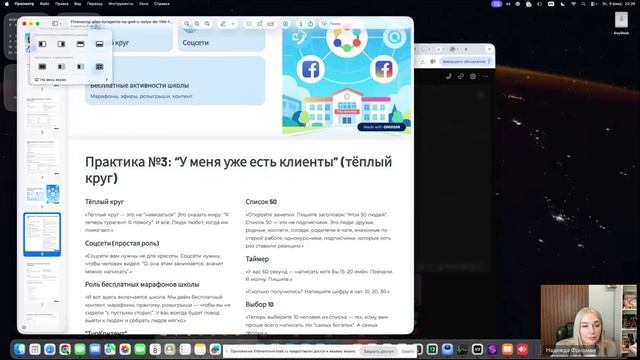Open the three-dots more menu in back window

pyautogui.click(x=485, y=76)
